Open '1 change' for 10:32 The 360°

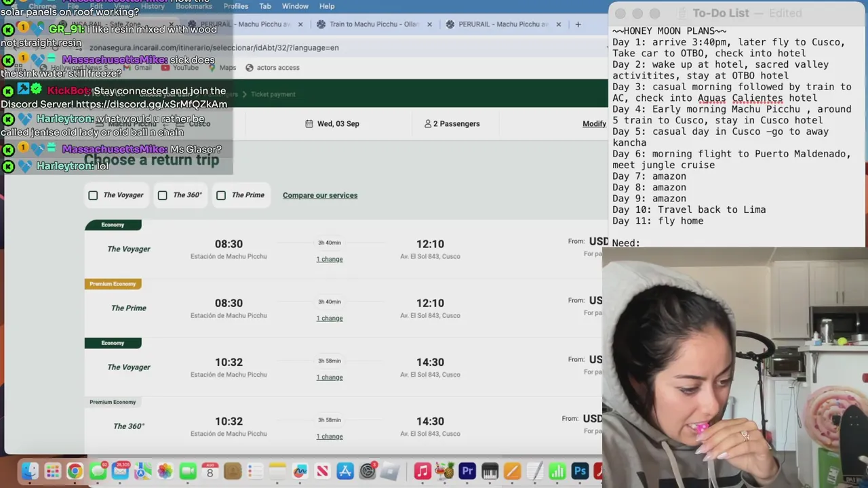tap(330, 436)
